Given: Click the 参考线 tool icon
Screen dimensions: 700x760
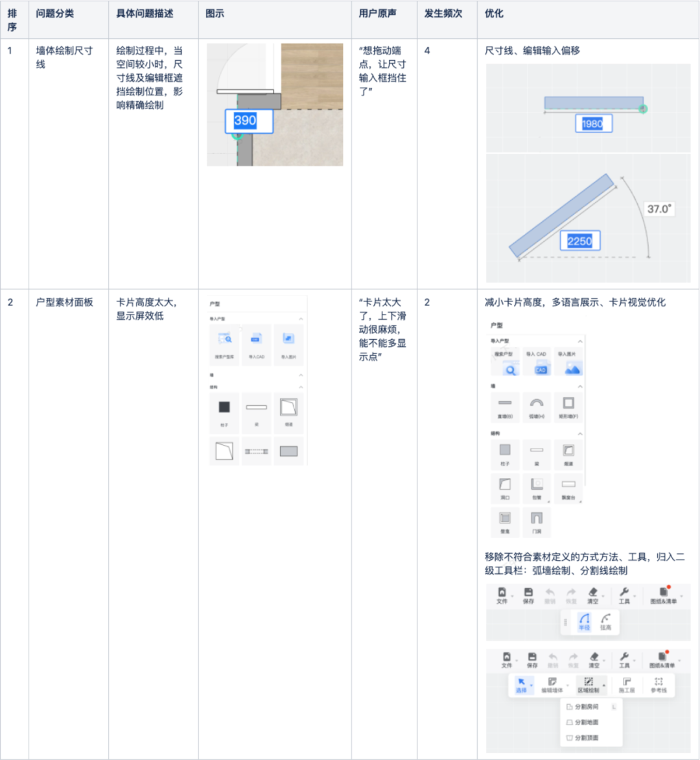Looking at the screenshot, I should (659, 685).
